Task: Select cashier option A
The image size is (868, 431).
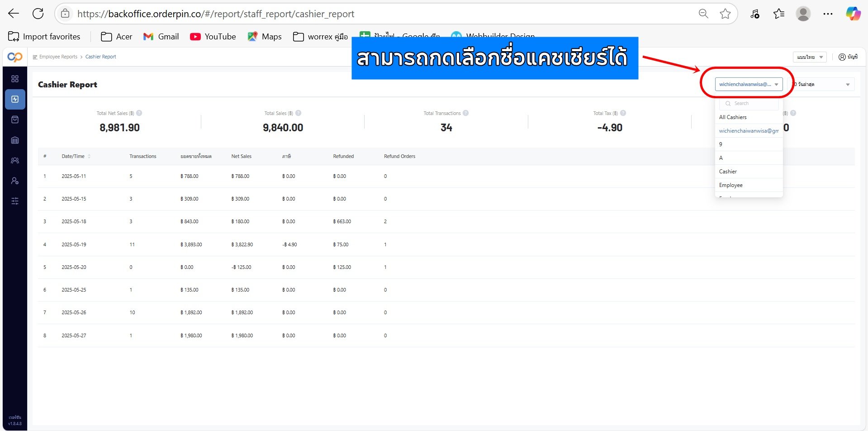Action: [749, 158]
